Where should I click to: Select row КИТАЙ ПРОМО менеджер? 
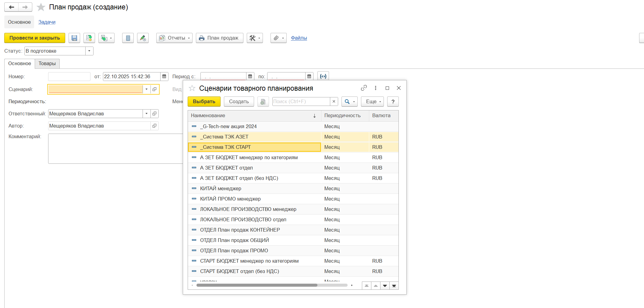coord(230,199)
